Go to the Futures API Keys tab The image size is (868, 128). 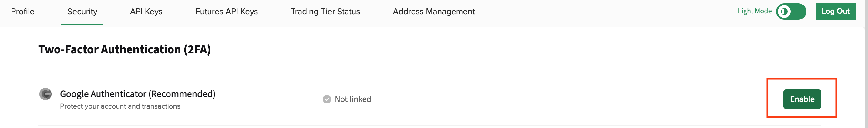227,12
